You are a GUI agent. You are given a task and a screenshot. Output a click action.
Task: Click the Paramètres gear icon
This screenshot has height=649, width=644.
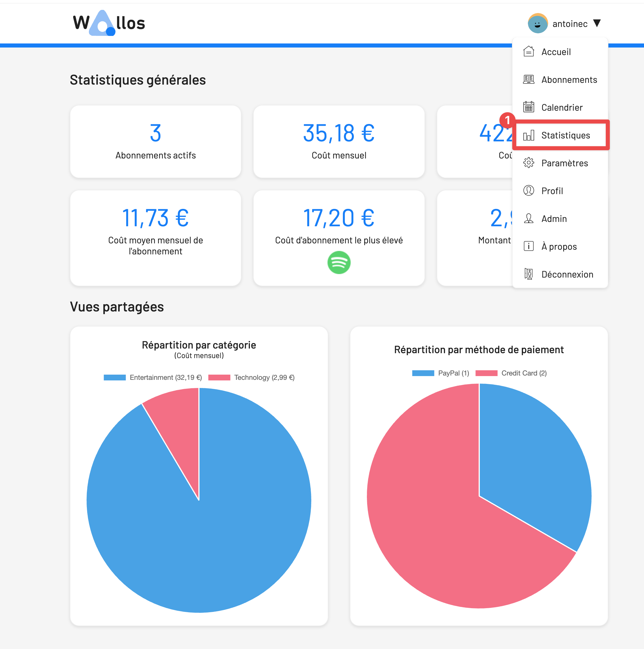pos(528,163)
